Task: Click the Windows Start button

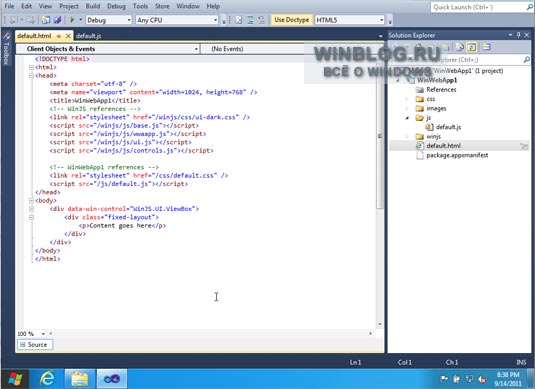Action: point(15,379)
